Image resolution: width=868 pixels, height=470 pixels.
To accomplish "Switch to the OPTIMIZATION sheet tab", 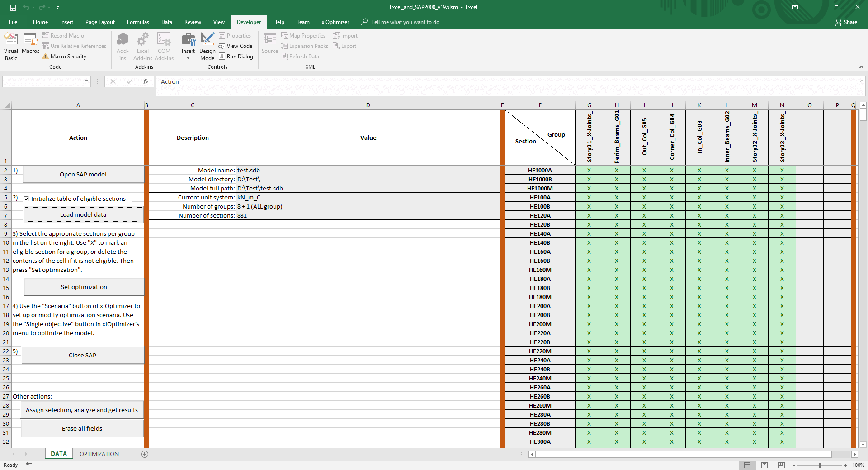I will 99,454.
